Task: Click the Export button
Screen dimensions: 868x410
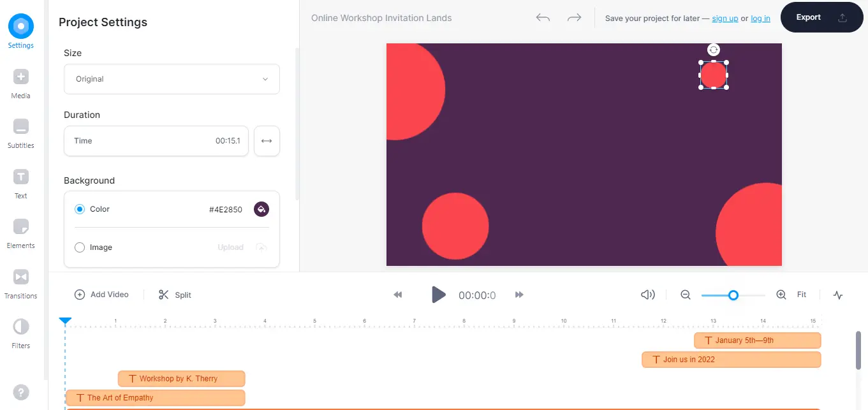Action: [x=821, y=17]
